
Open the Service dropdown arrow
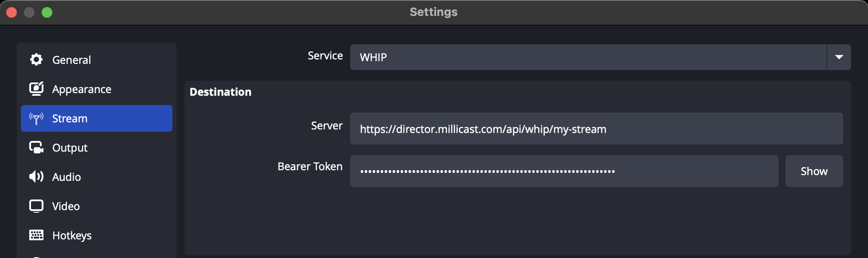[x=839, y=57]
